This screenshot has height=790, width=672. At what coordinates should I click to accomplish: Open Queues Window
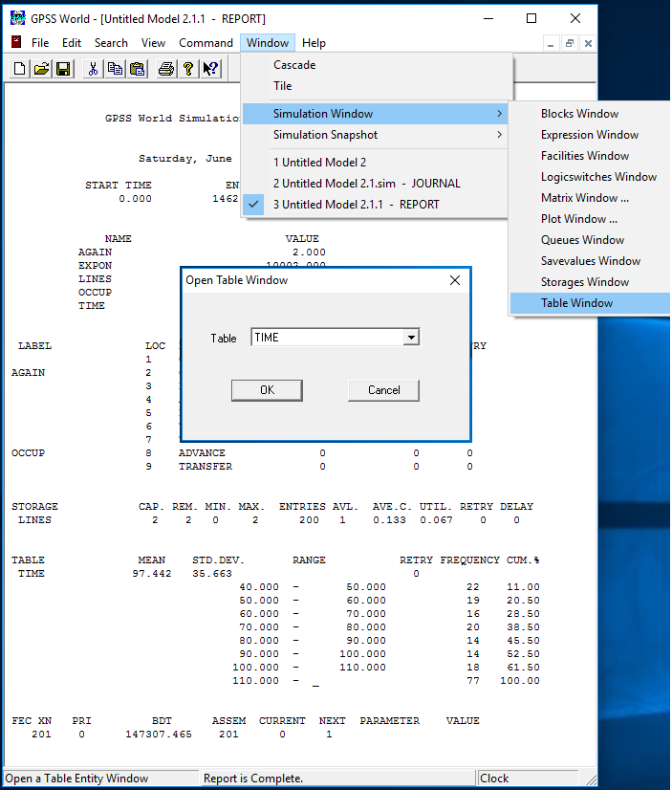coord(590,240)
